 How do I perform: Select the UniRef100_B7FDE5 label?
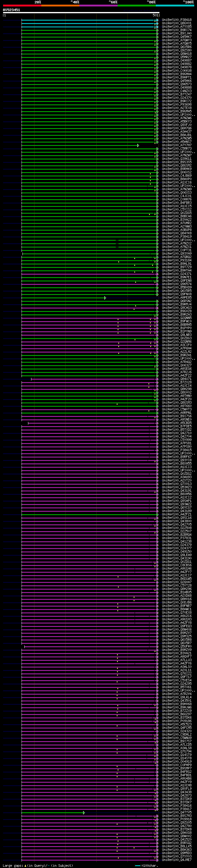(x=177, y=426)
